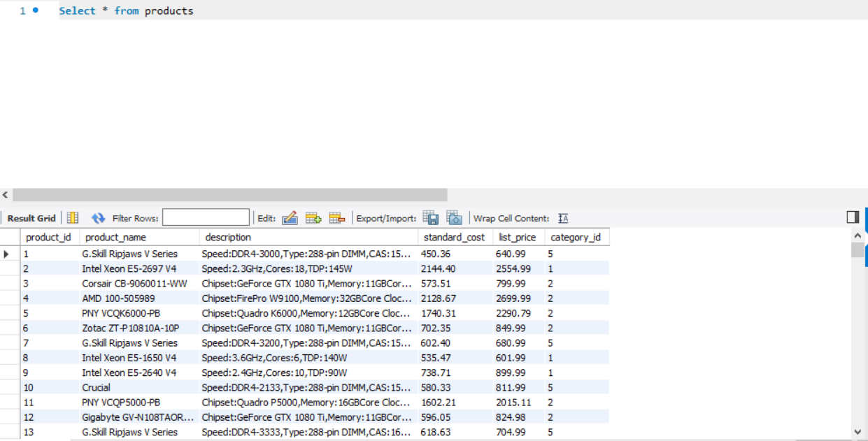Click the standard cost '450.36' cell

[x=455, y=254]
